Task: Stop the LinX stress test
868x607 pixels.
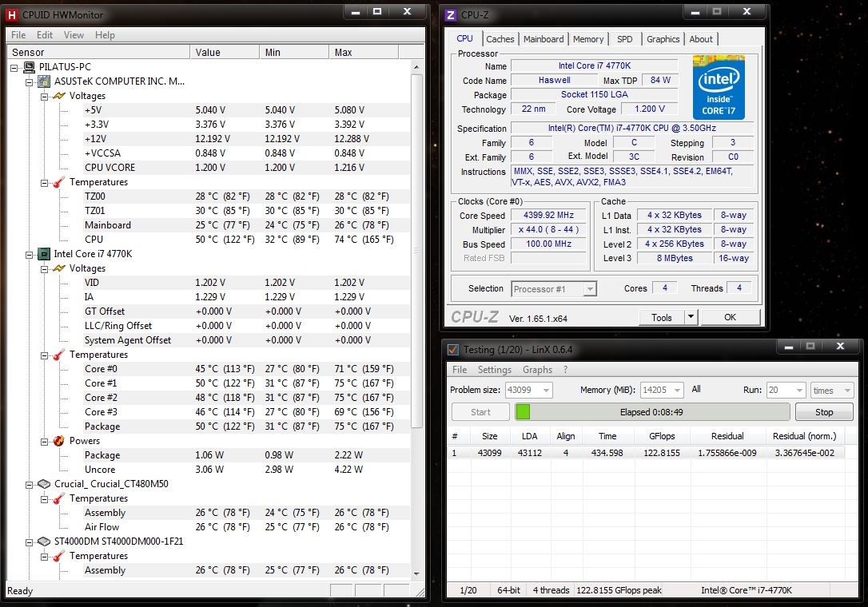Action: (x=824, y=411)
